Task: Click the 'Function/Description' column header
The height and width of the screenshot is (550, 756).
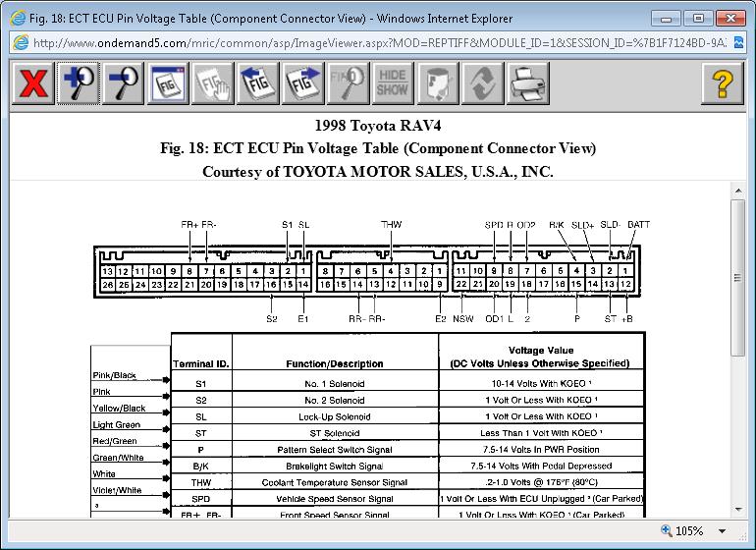Action: point(335,363)
